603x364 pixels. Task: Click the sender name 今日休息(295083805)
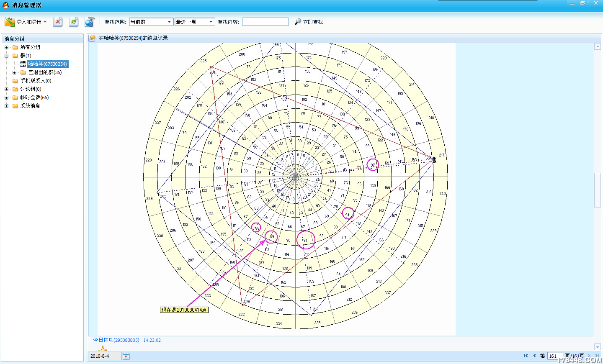(116, 340)
